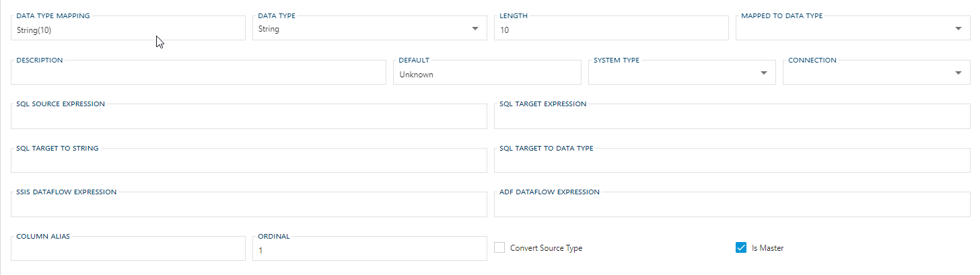Click into the Description field
The height and width of the screenshot is (275, 980).
pyautogui.click(x=199, y=74)
